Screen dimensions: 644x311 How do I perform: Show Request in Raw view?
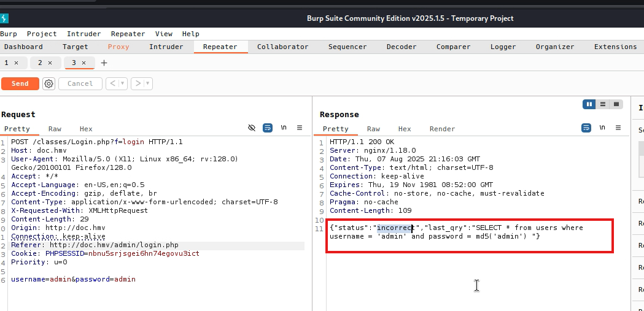pyautogui.click(x=55, y=129)
